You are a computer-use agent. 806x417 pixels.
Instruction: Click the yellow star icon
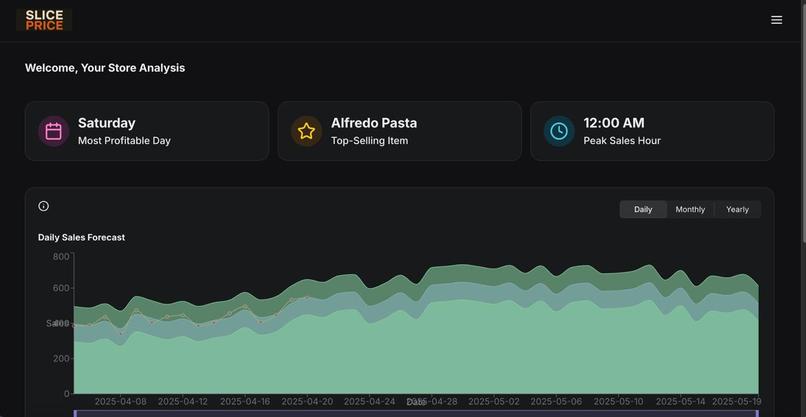click(306, 131)
